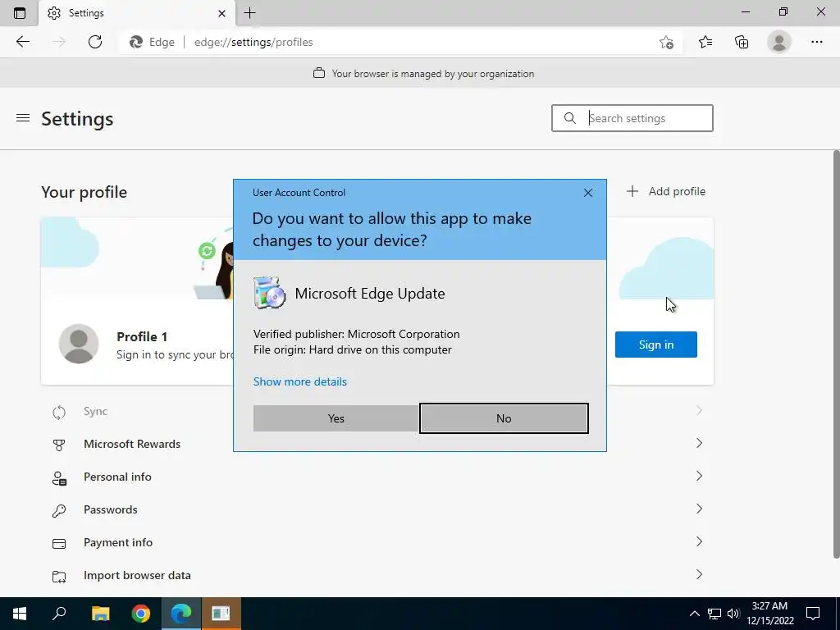Open the Settings hamburger menu
The width and height of the screenshot is (840, 630).
click(x=23, y=118)
